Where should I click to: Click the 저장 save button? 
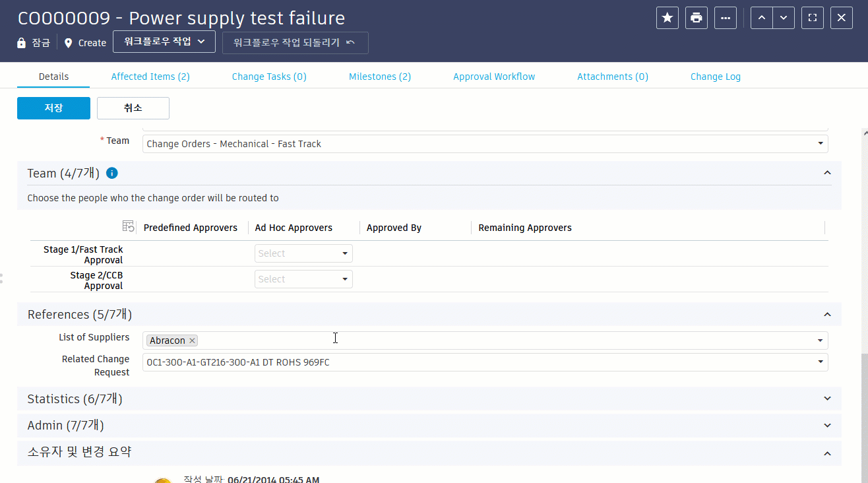53,108
